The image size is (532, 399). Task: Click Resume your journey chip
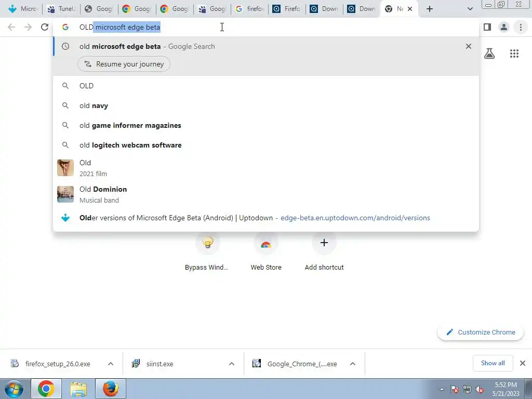[x=124, y=64]
